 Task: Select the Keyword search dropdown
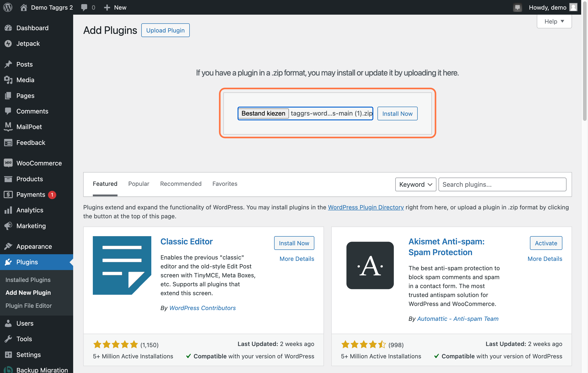click(x=415, y=184)
